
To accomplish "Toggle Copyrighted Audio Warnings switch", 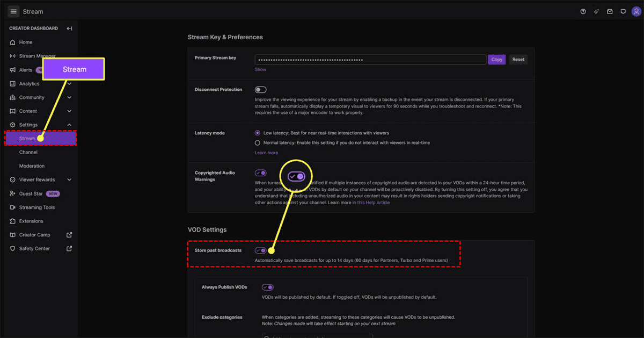I will pos(261,173).
